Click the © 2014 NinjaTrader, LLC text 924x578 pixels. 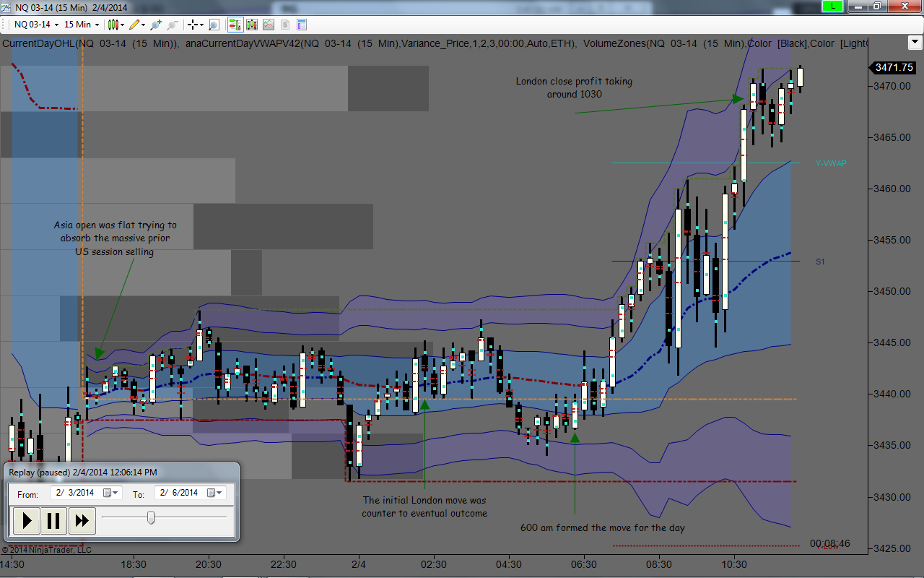pyautogui.click(x=46, y=550)
